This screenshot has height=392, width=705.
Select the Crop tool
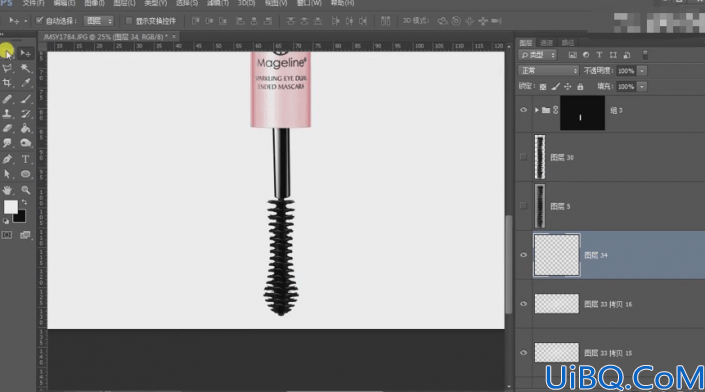7,83
